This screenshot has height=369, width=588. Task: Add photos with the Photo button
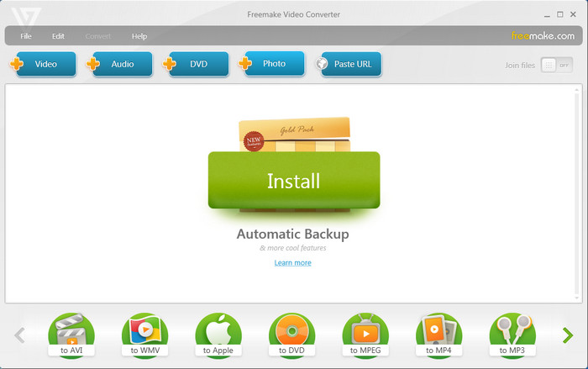[x=271, y=63]
